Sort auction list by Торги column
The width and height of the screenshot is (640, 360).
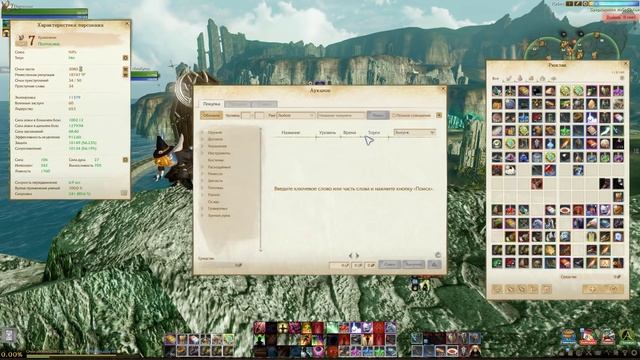coord(373,133)
